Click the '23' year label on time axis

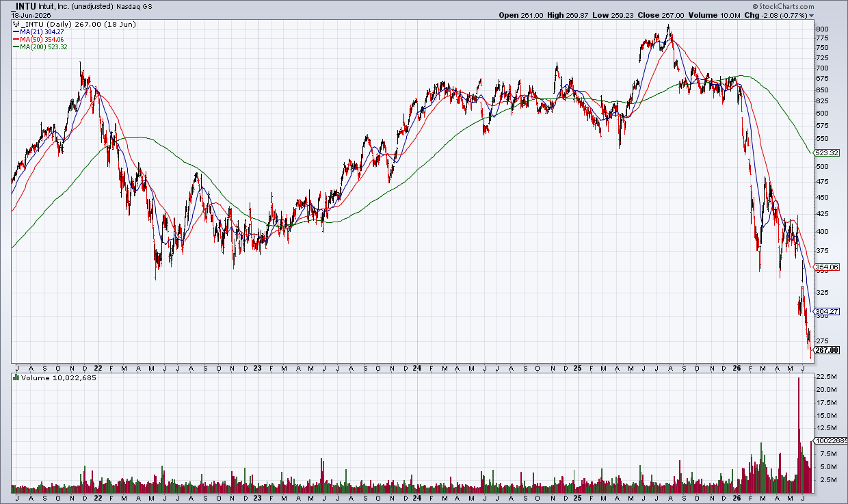[257, 367]
